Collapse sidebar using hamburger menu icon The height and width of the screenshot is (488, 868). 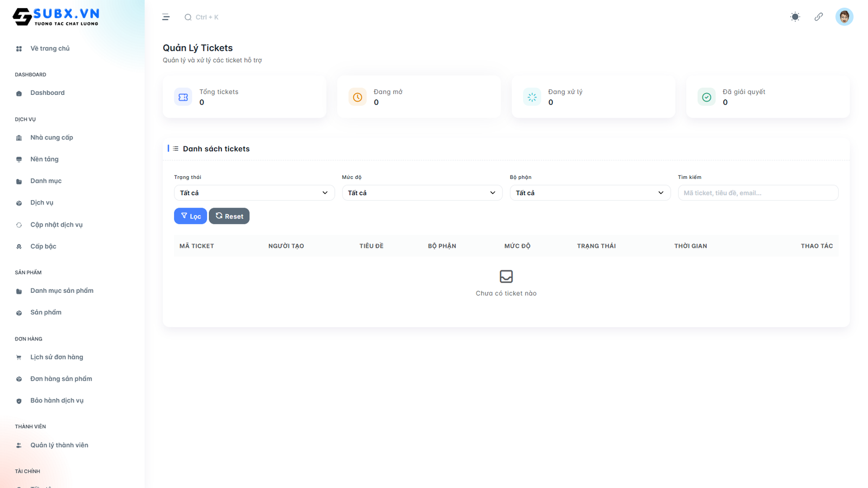(166, 17)
